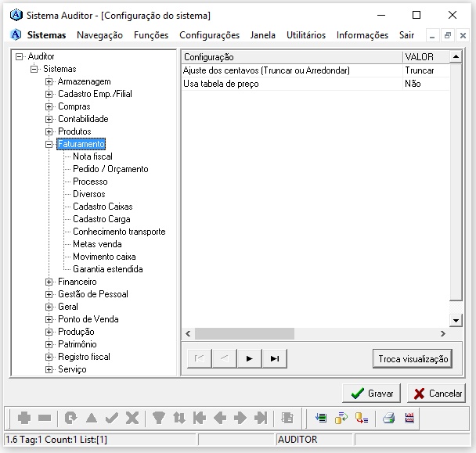Click the yellow cylinder with red arrow icon
Screen dimensions: 476x453
[362, 418]
